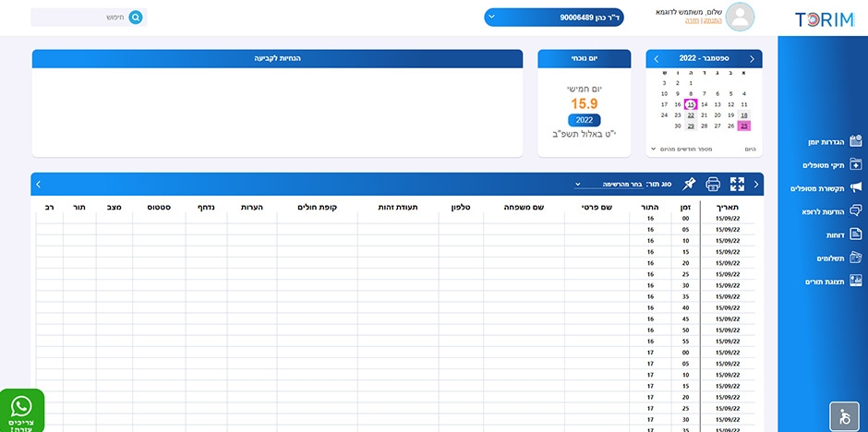
Task: Click the חיפוש search input field
Action: pyautogui.click(x=83, y=17)
